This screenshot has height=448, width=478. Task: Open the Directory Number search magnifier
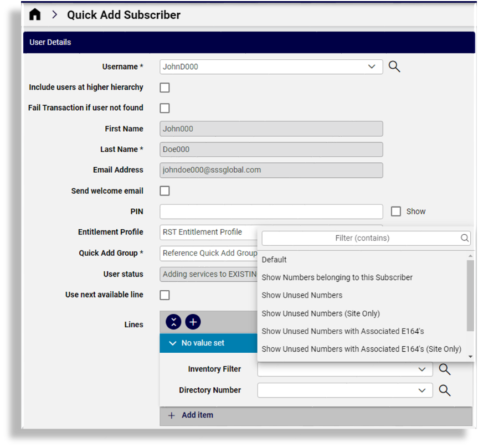(x=444, y=390)
